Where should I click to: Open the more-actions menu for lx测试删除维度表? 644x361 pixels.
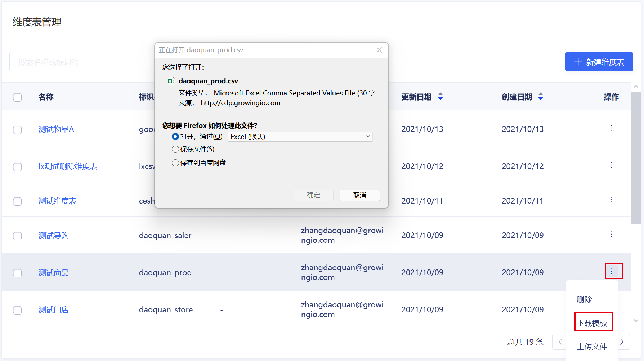611,165
